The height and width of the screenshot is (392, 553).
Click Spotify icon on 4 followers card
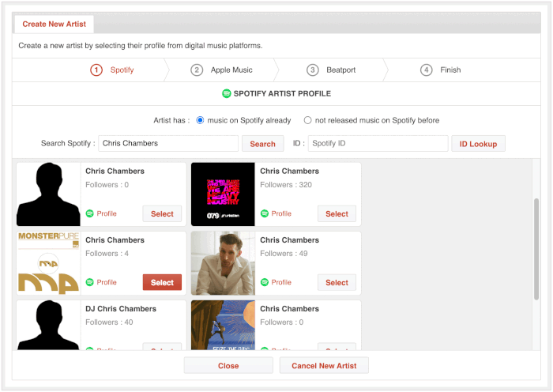tap(90, 282)
